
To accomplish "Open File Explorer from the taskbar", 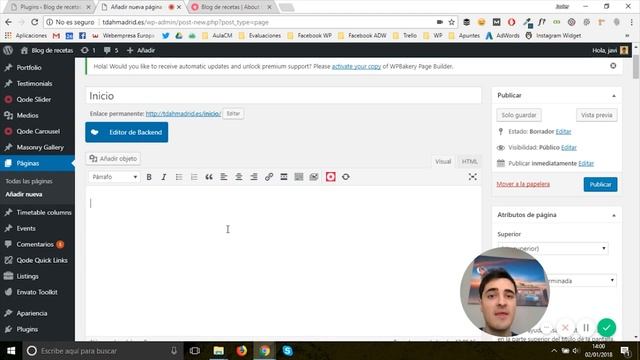I will [219, 351].
